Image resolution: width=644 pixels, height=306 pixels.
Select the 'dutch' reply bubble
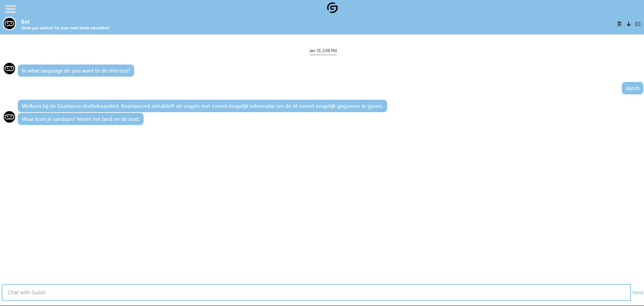(633, 88)
